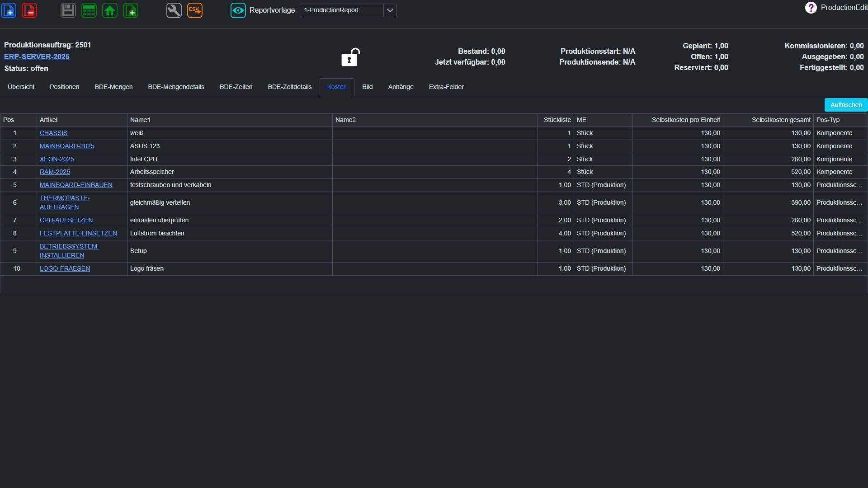Click the red delete document icon
Screen dimensions: 868x488
coord(29,10)
